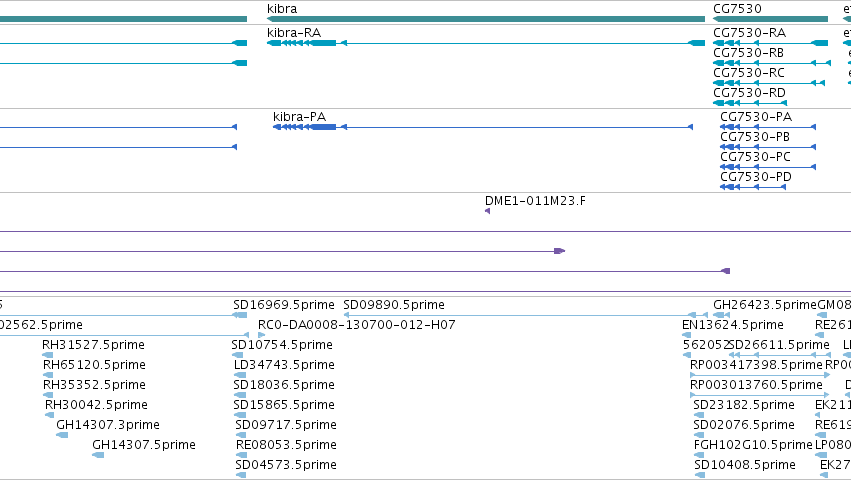
Task: Click the GH14307.3prime arrow glyph
Action: pos(62,435)
